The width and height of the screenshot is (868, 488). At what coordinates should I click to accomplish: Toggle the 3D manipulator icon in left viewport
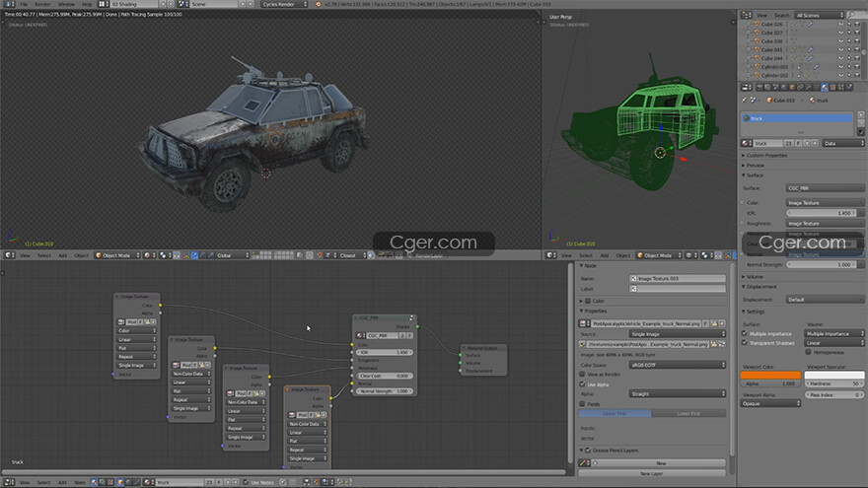[x=186, y=255]
